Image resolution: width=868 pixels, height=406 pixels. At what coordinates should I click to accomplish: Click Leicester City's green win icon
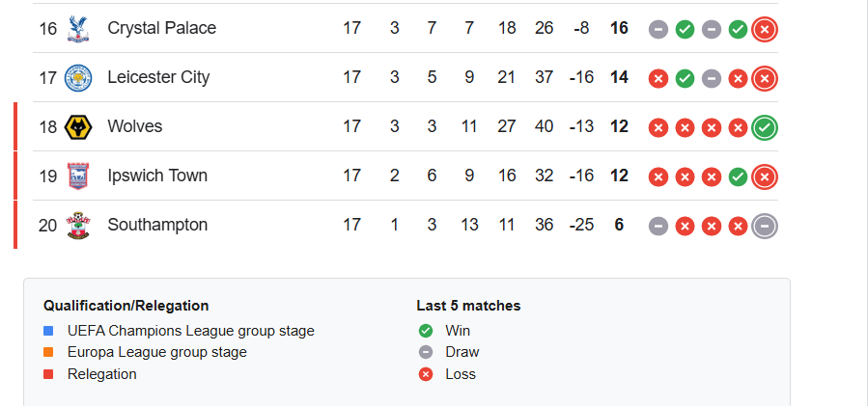(x=685, y=78)
